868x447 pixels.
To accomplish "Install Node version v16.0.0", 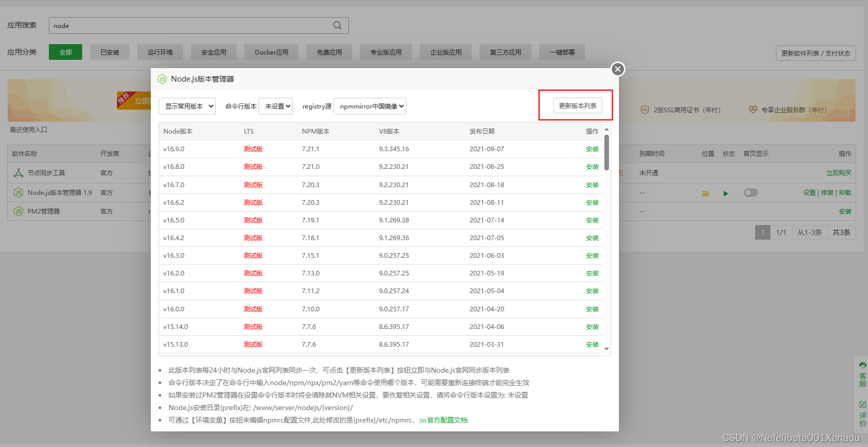I will pos(592,309).
